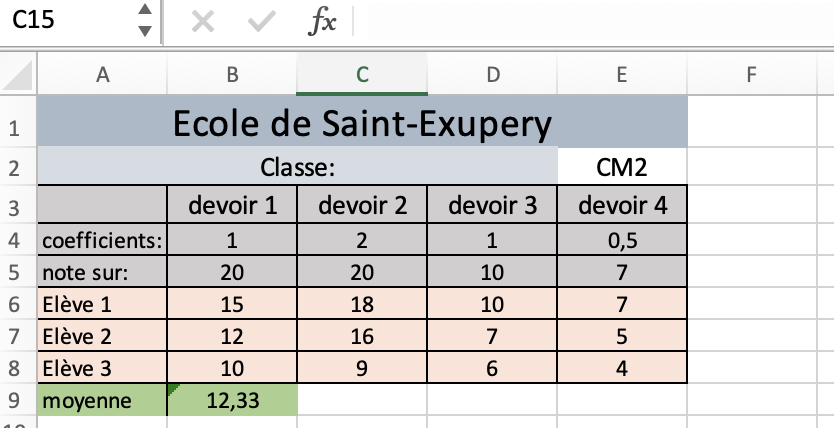Click the cancel X formula bar icon

coord(203,22)
